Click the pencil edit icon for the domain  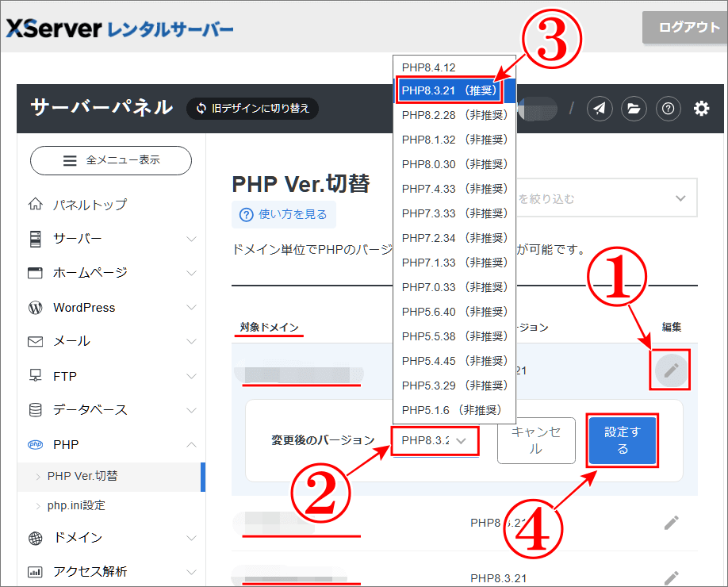point(669,370)
